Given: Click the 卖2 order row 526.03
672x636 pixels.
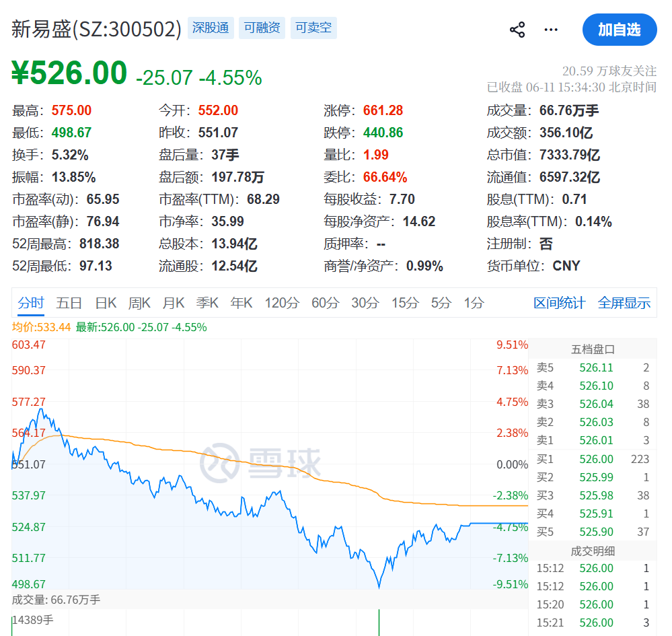Looking at the screenshot, I should (593, 423).
